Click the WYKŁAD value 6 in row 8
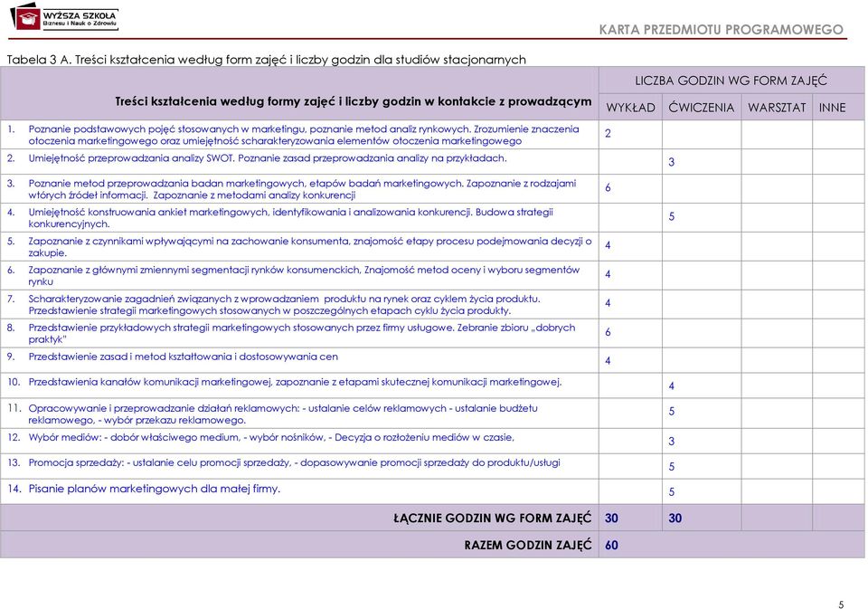Image resolution: width=868 pixels, height=609 pixels. pos(608,332)
